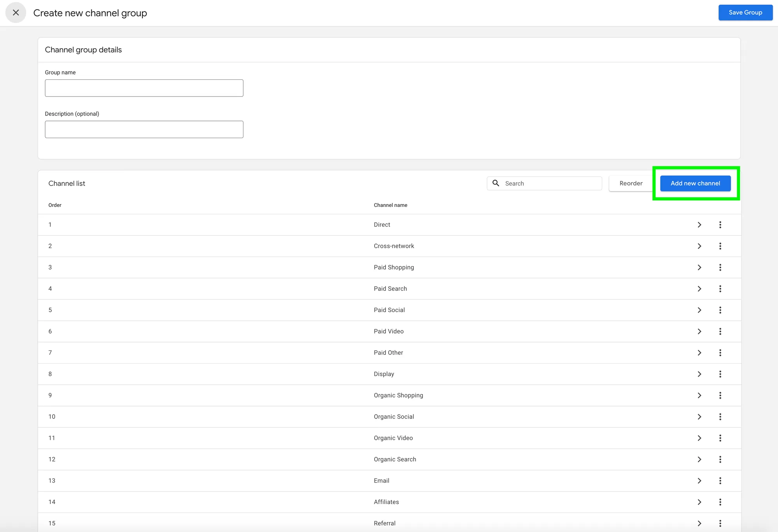Select the Paid Shopping channel name
Viewport: 778px width, 532px height.
394,268
